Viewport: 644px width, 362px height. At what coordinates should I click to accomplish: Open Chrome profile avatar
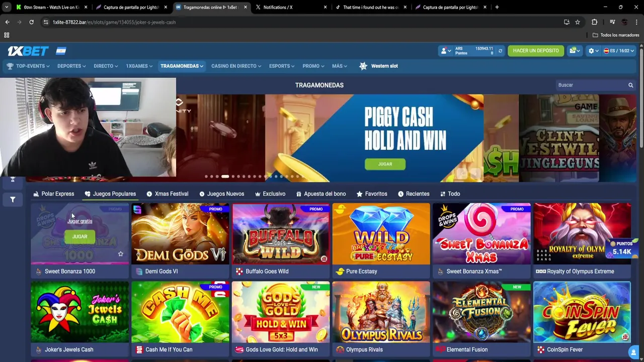[x=625, y=22]
